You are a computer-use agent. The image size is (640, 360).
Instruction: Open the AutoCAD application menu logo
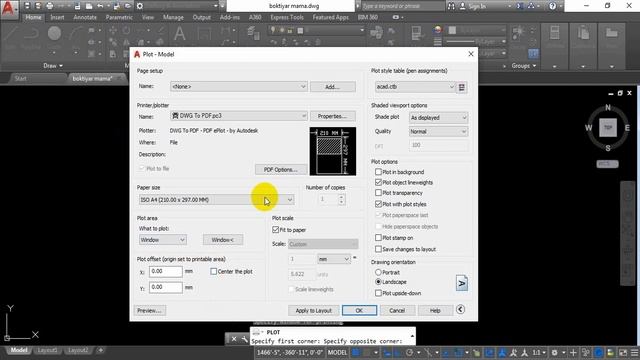[8, 9]
